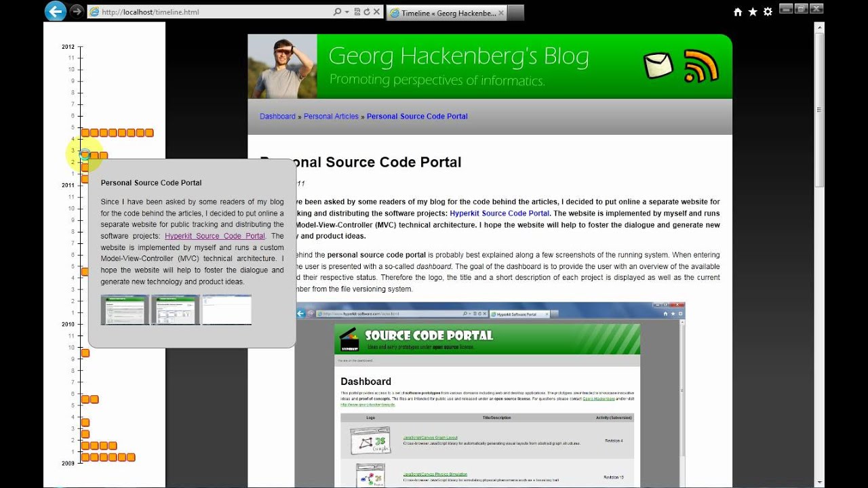The height and width of the screenshot is (488, 868).
Task: Click last orange marker in 2012 month 5 row
Action: (149, 133)
